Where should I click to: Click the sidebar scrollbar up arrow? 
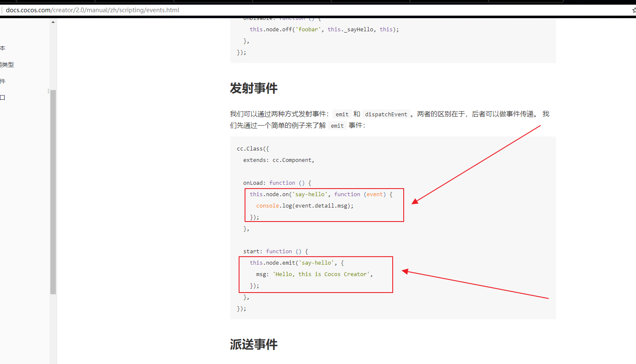click(53, 22)
